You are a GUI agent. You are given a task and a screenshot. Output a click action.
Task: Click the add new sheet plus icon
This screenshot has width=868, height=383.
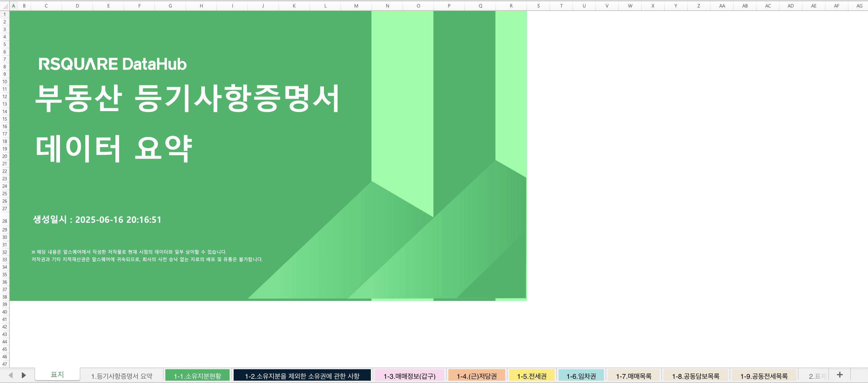point(839,375)
